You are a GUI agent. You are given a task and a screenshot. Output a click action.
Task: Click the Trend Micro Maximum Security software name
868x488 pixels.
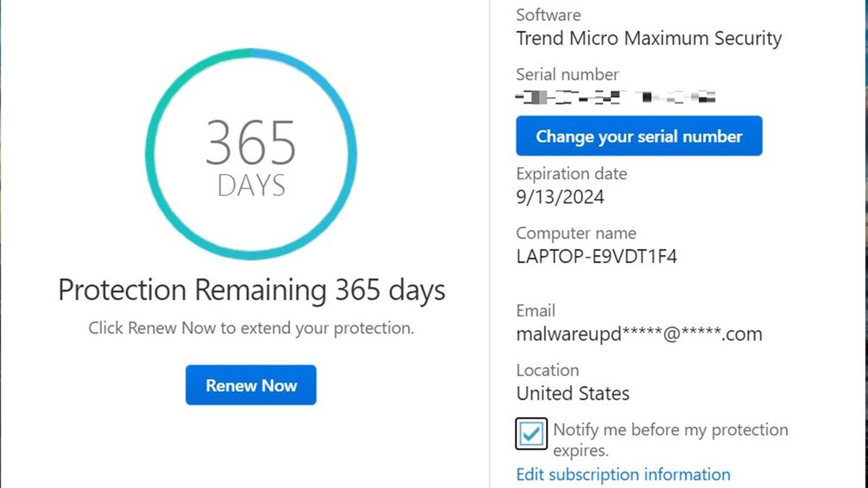(x=648, y=38)
